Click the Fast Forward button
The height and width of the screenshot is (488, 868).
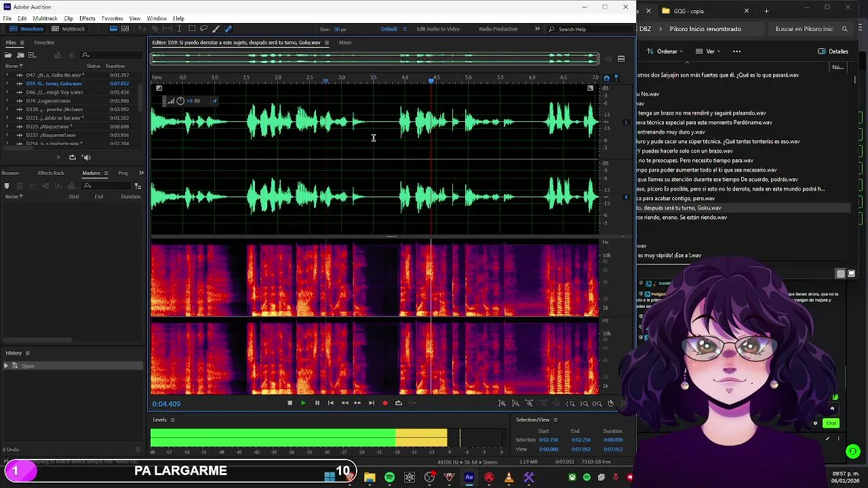point(357,403)
